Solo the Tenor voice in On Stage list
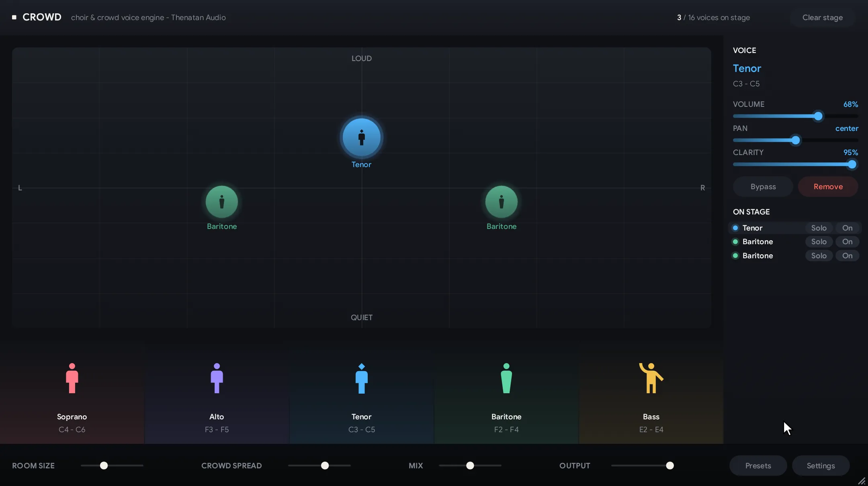The image size is (868, 486). (x=819, y=228)
